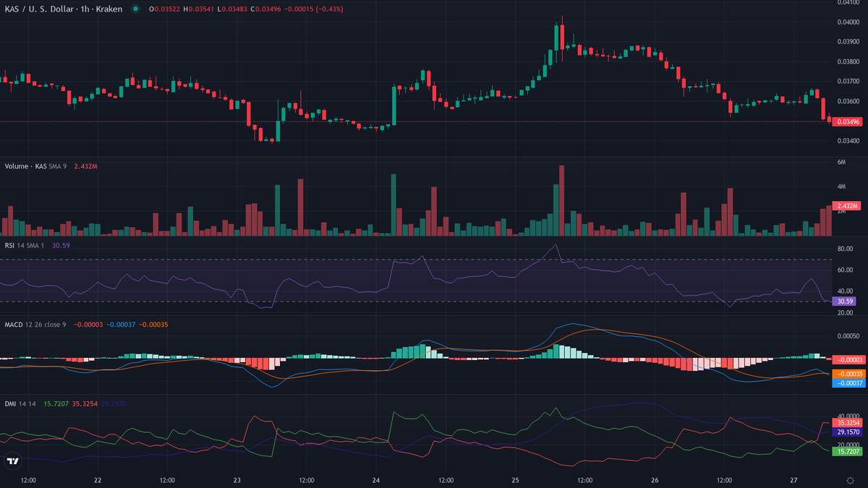The width and height of the screenshot is (868, 488).
Task: Click date 25 on the time axis
Action: coord(515,480)
